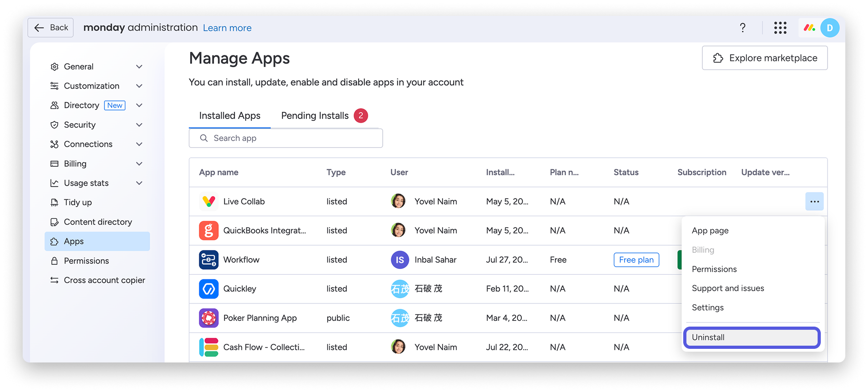Click the App name column header

(219, 173)
